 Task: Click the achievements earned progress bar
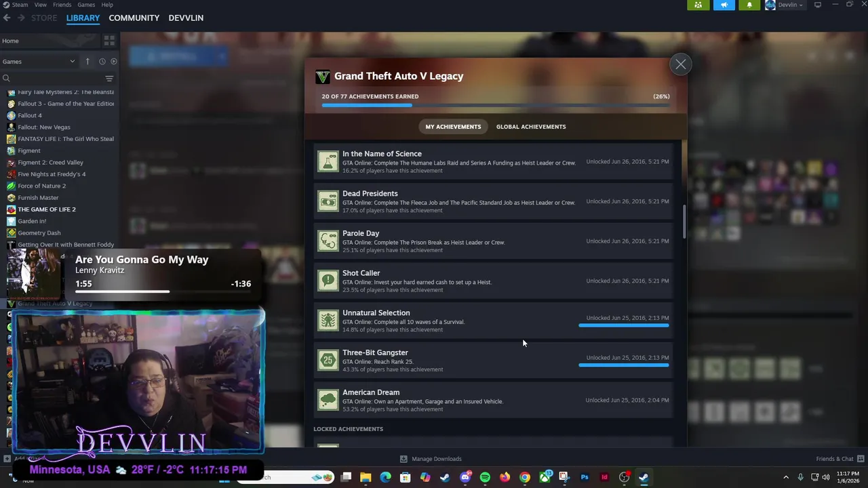coord(496,106)
